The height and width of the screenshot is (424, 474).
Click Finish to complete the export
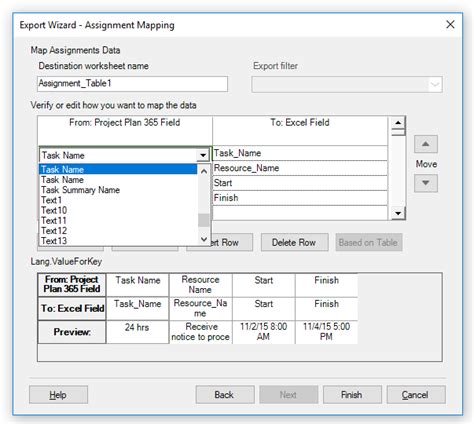click(352, 395)
